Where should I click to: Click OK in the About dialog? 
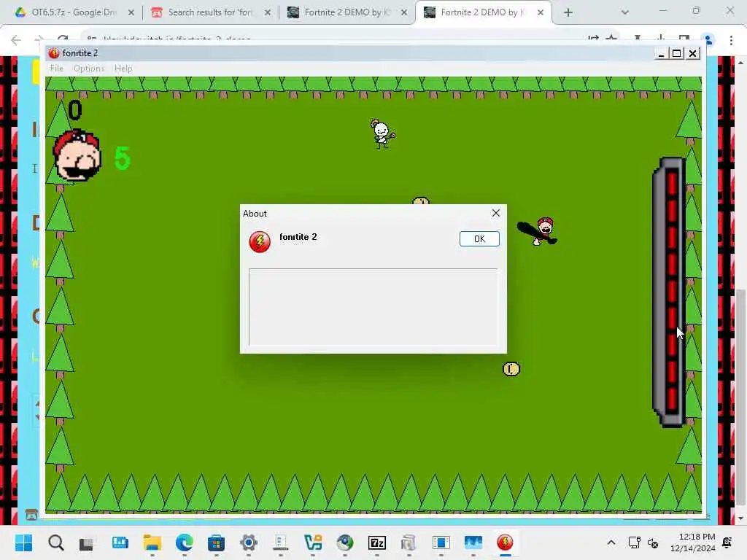click(479, 238)
